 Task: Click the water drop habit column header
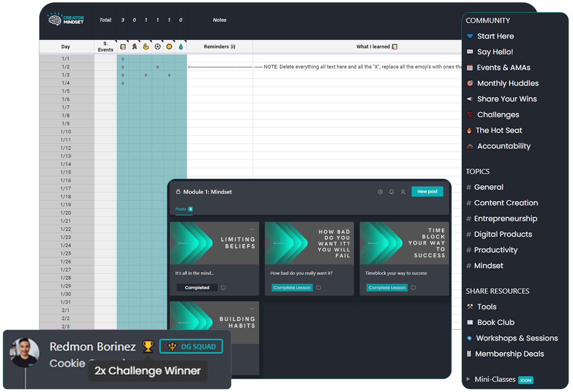tap(181, 47)
